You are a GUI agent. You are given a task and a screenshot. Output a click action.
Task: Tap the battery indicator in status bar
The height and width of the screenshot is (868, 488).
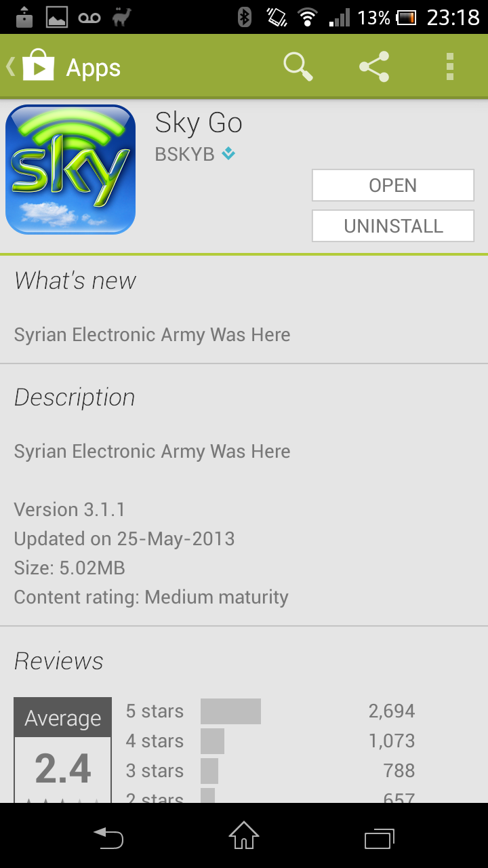click(406, 18)
